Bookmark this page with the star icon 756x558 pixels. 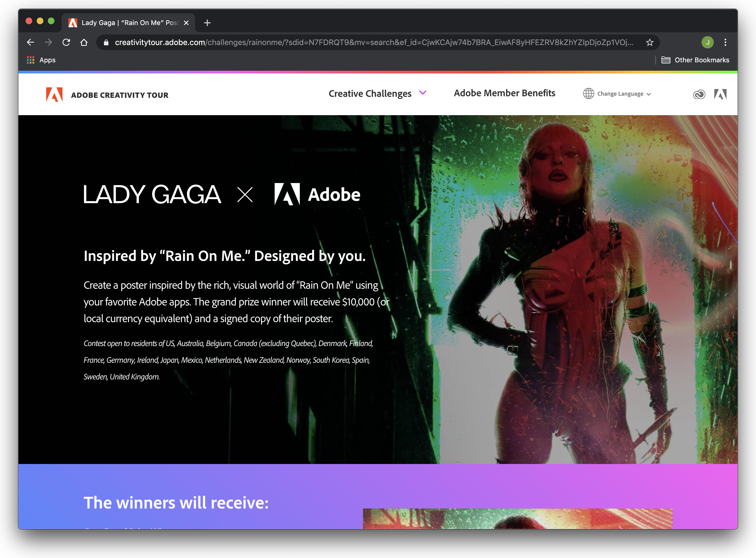click(x=650, y=42)
